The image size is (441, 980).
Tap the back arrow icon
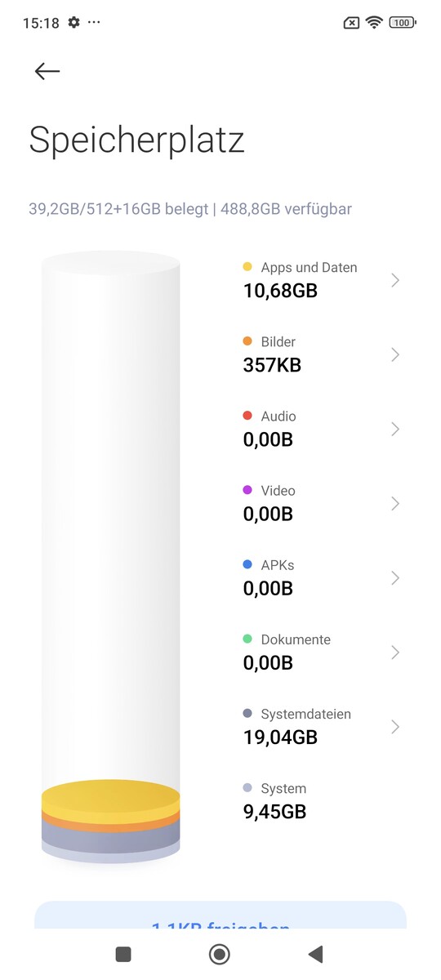pos(47,71)
